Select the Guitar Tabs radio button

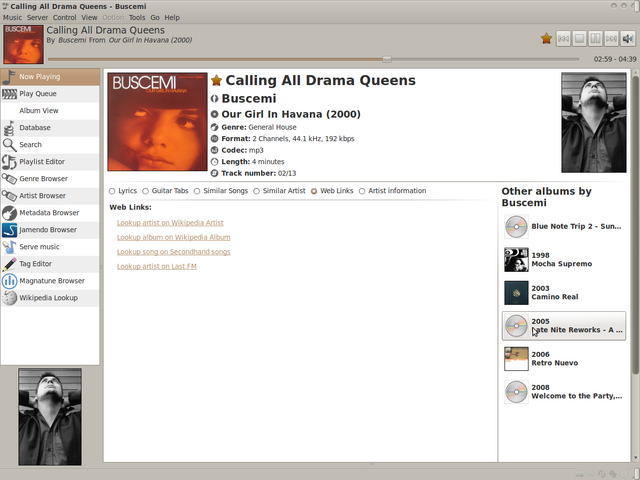coord(145,191)
